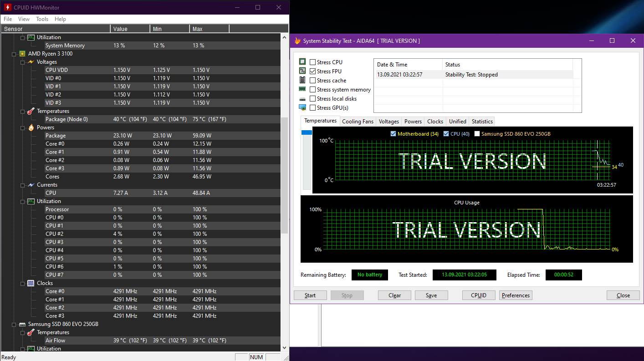The height and width of the screenshot is (361, 644).
Task: Collapse the Currents node
Action: (22, 185)
